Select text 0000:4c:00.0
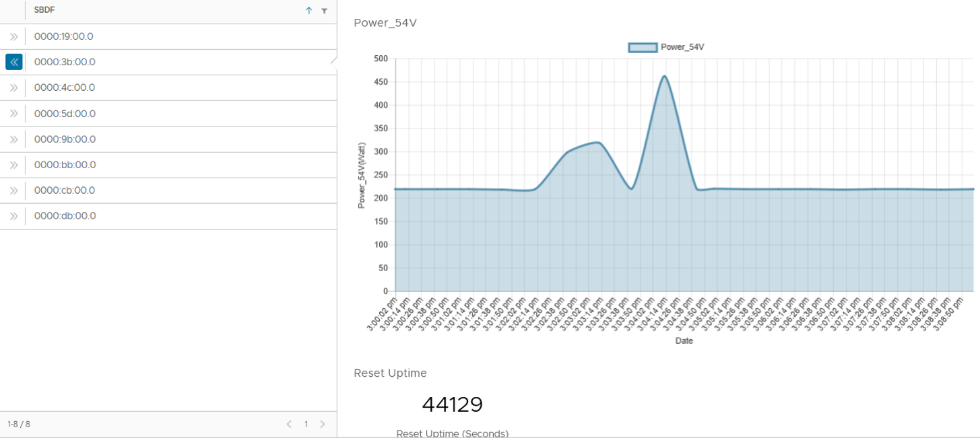Viewport: 980px width, 440px height. pos(65,87)
